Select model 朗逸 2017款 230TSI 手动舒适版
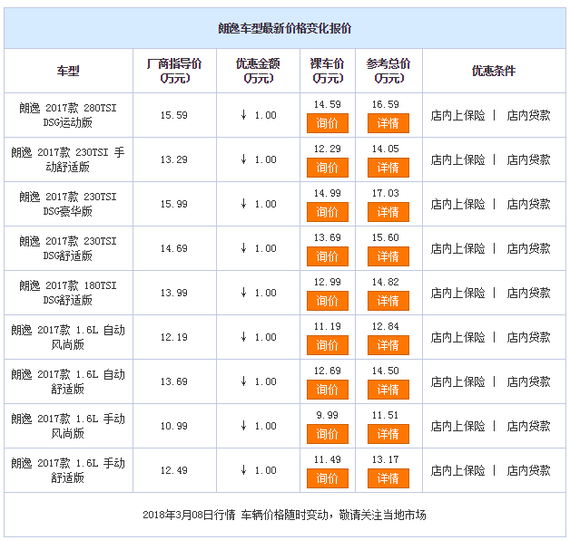Image resolution: width=570 pixels, height=540 pixels. 68,160
